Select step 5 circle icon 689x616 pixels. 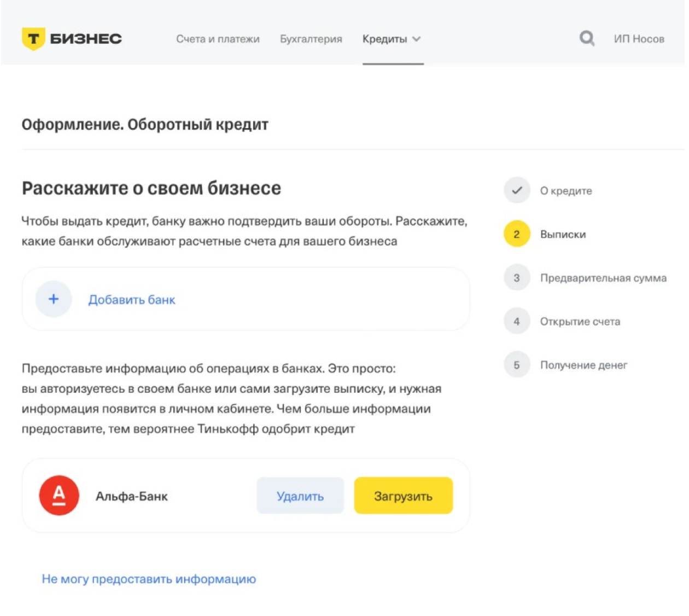pos(517,365)
